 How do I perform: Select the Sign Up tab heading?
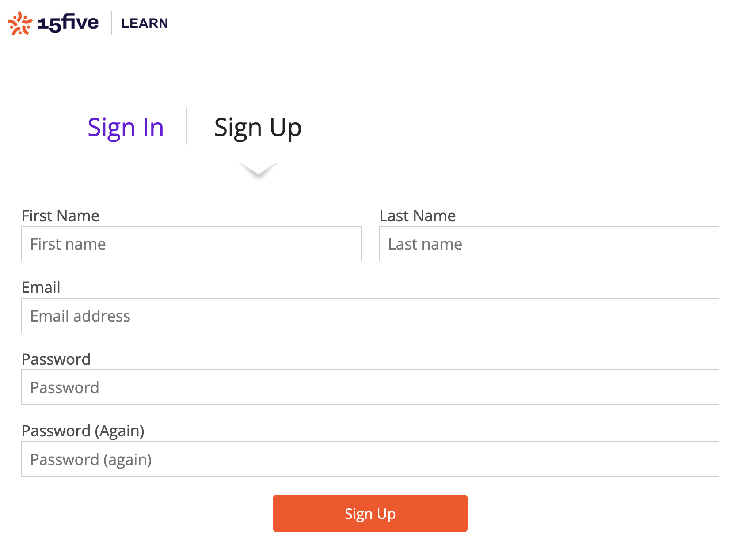coord(258,127)
